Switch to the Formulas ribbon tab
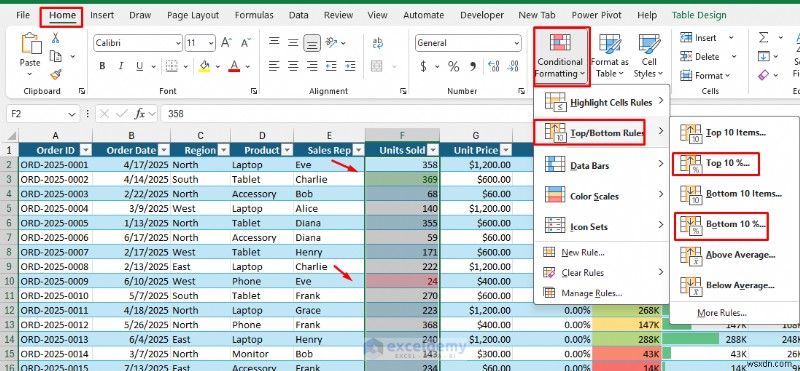The height and width of the screenshot is (371, 800). click(x=254, y=15)
